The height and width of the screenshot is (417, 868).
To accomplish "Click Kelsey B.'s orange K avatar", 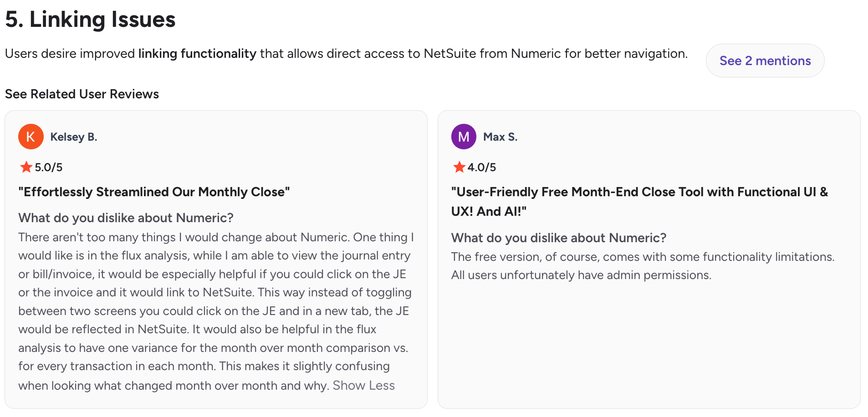I will coord(31,137).
